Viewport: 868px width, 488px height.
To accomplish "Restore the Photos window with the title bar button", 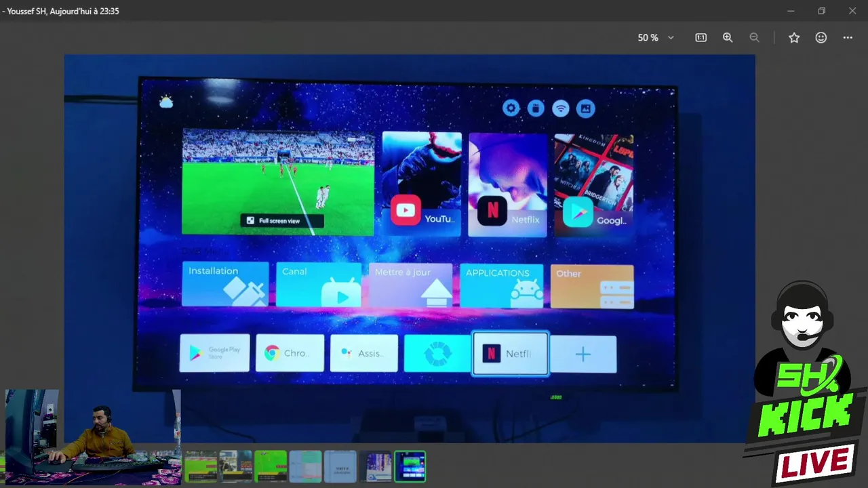I will click(821, 11).
